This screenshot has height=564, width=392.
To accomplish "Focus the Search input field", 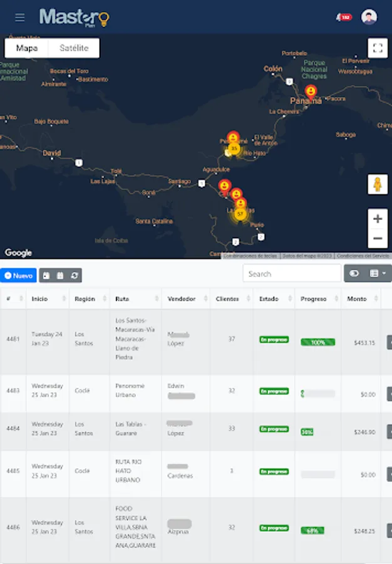I will click(292, 274).
